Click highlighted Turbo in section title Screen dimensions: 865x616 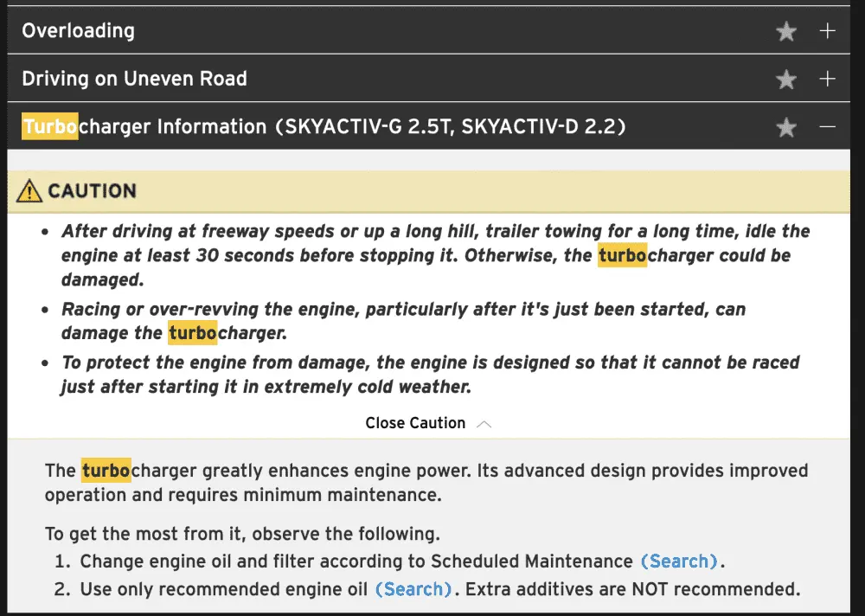(50, 126)
